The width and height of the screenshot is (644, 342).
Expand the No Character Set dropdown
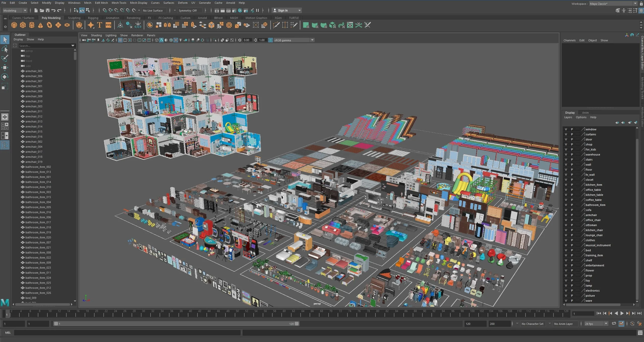(x=517, y=324)
